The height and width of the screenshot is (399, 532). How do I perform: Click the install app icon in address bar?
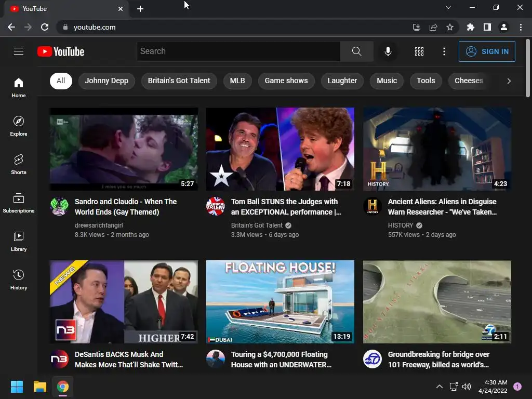(416, 27)
